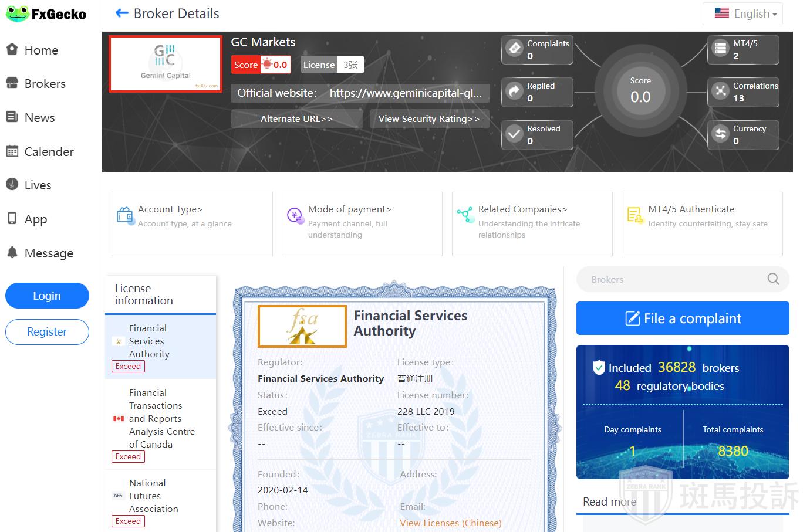
Task: Click the Complaints eraser icon
Action: point(515,49)
